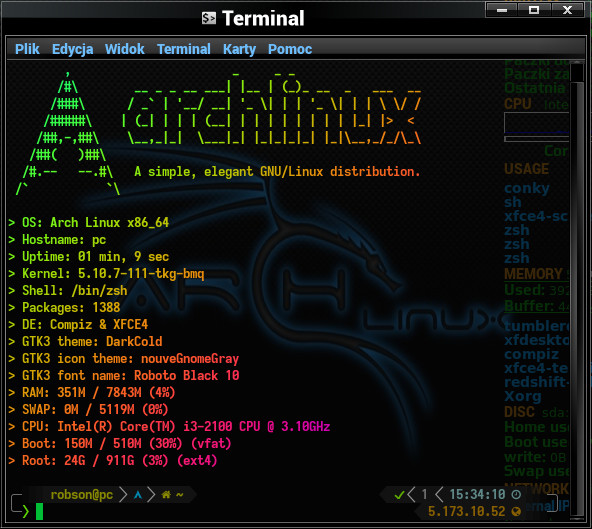
Task: Open the Terminal menu in menu bar
Action: pyautogui.click(x=184, y=49)
